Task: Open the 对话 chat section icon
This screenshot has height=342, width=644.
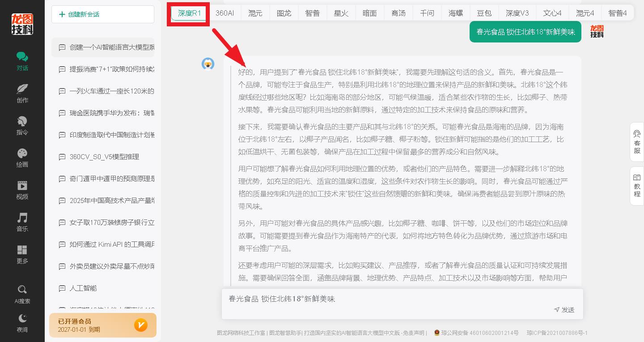Action: 22,57
